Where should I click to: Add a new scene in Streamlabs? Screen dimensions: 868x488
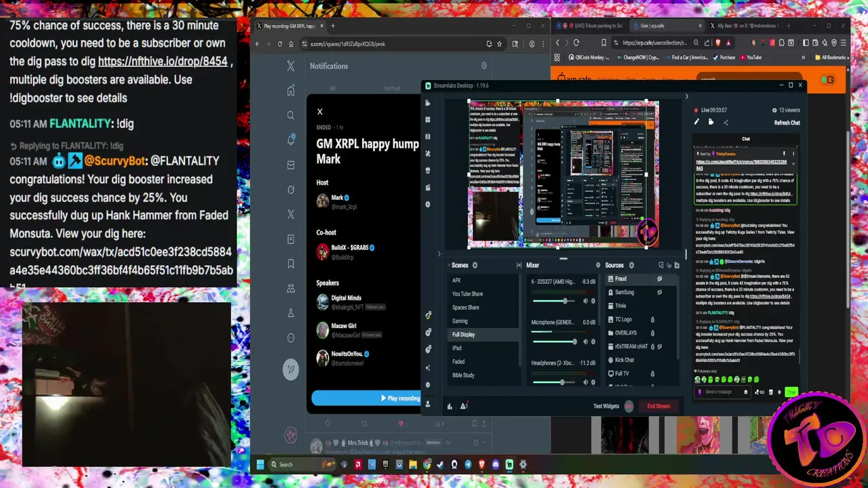[475, 265]
